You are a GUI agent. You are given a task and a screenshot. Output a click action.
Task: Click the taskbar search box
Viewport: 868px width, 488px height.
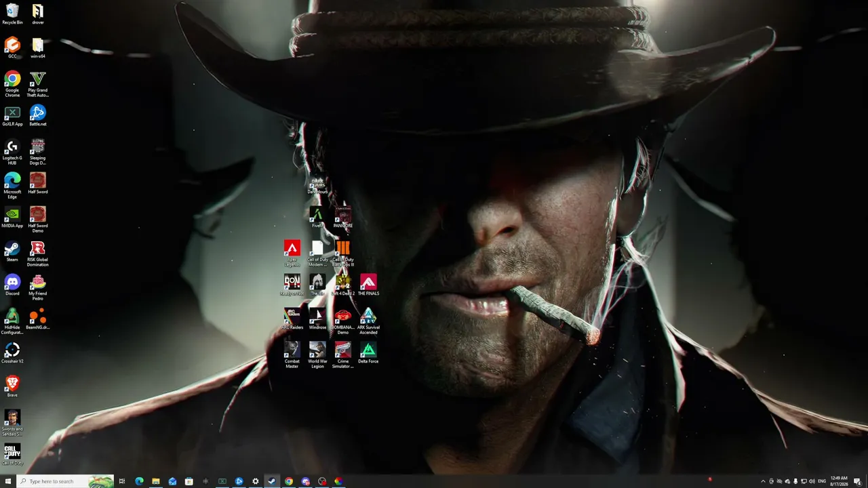65,481
